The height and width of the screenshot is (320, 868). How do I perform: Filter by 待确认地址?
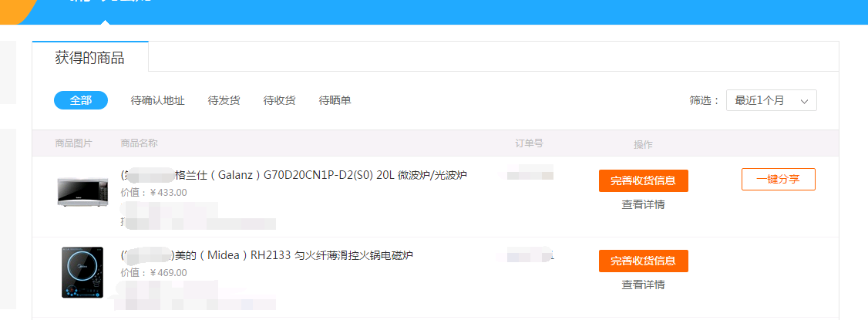click(x=158, y=101)
